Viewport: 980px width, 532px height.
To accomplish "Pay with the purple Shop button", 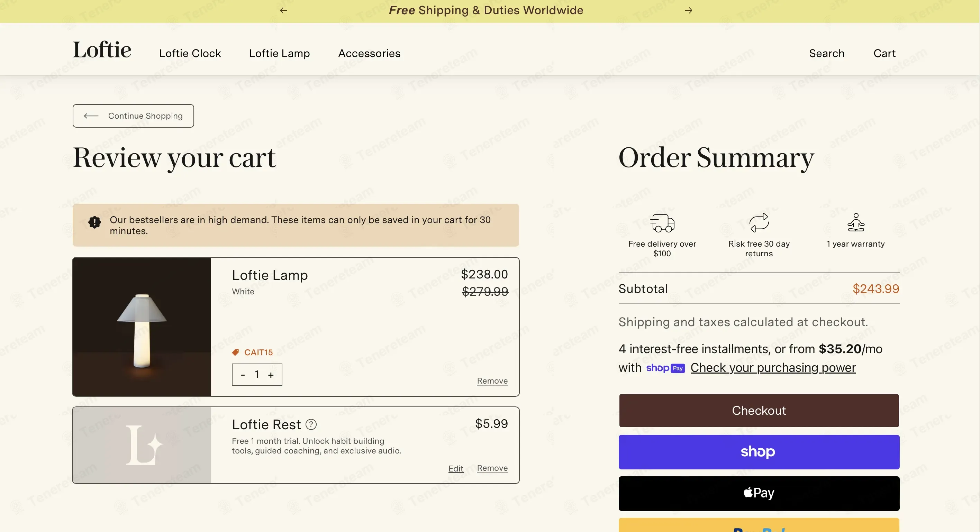I will click(759, 452).
